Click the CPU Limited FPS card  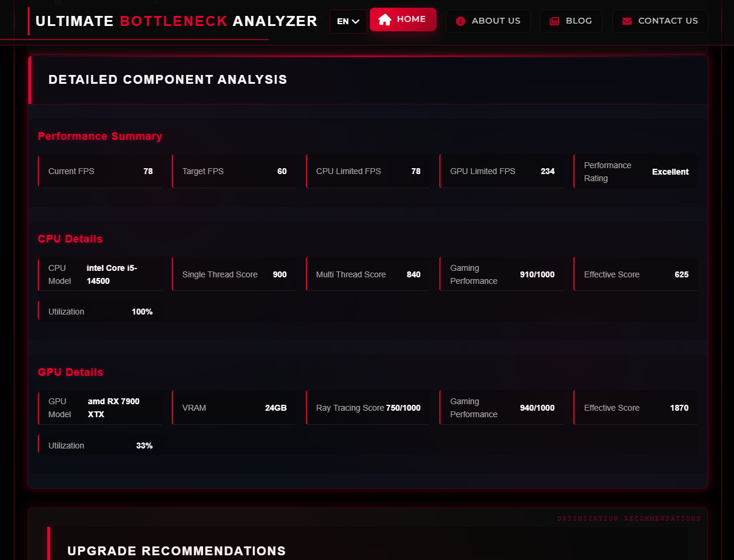368,171
